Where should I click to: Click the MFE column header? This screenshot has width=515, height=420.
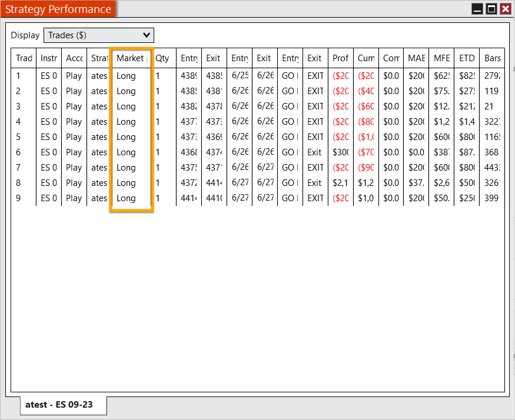click(441, 58)
